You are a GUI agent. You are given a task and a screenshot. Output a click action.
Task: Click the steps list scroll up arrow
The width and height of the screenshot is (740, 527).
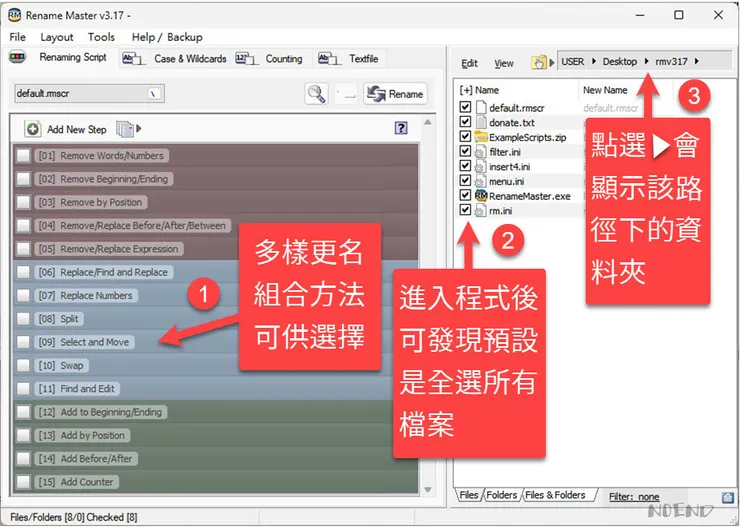[428, 122]
